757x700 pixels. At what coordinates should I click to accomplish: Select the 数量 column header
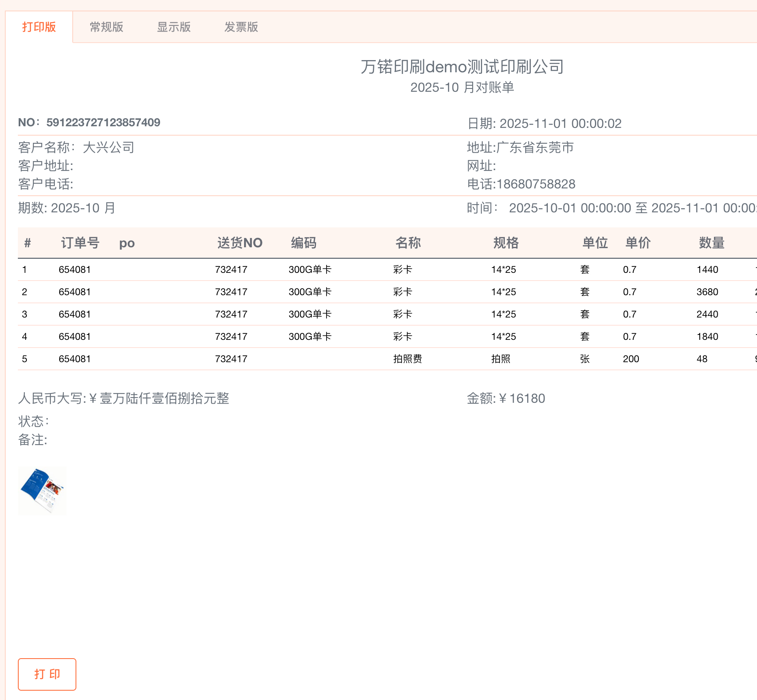pos(712,242)
